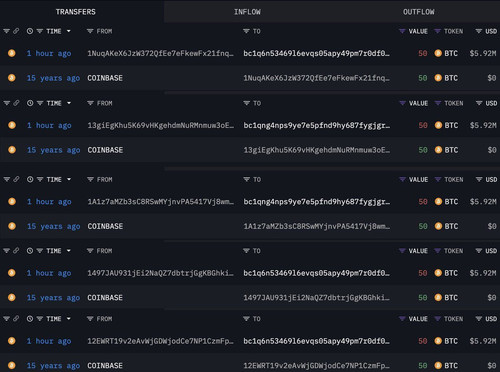This screenshot has height=372, width=500.
Task: Open bc1qng4nps recipient in the 1A1z7aMZb row
Action: (x=317, y=202)
